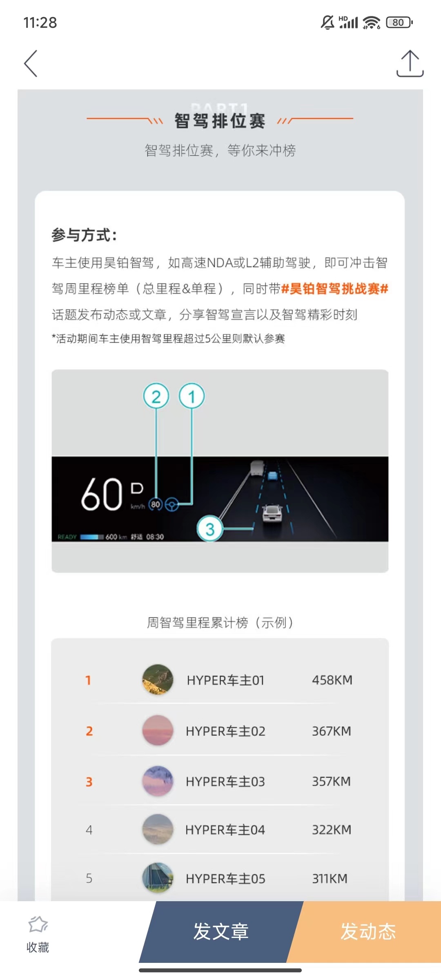This screenshot has height=980, width=441.
Task: Tap circled marker number 2
Action: 156,396
